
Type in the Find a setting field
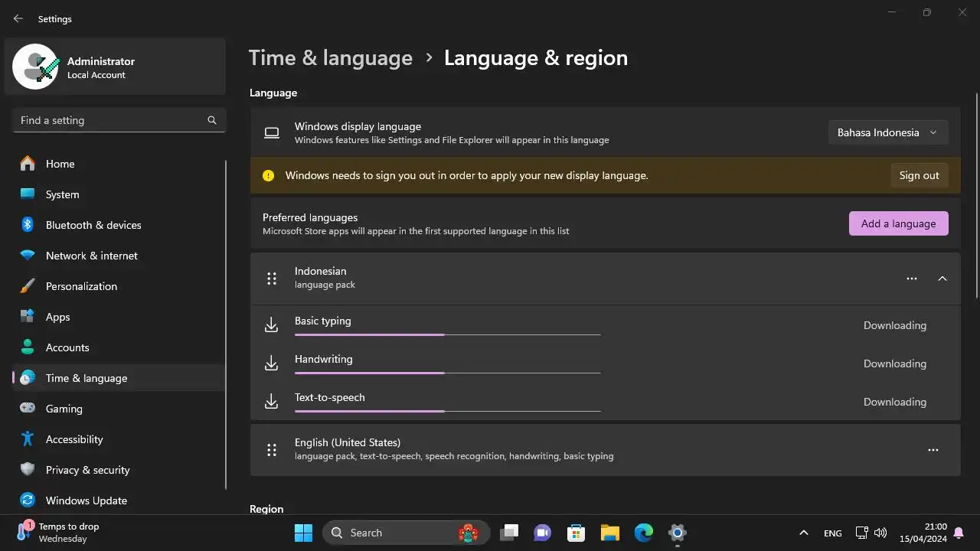[x=119, y=120]
